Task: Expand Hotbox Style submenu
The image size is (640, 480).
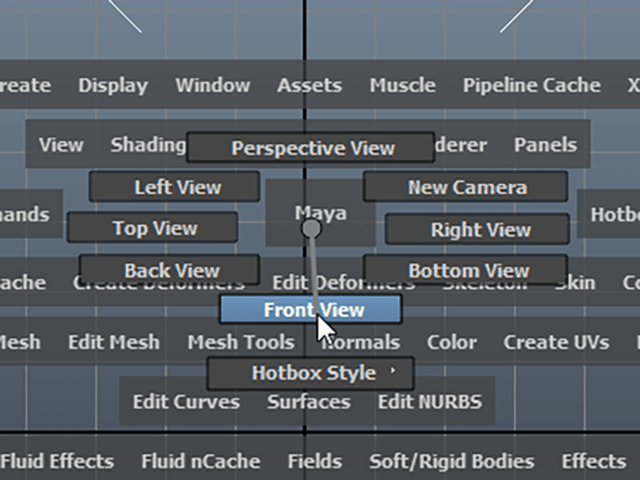Action: coord(312,373)
